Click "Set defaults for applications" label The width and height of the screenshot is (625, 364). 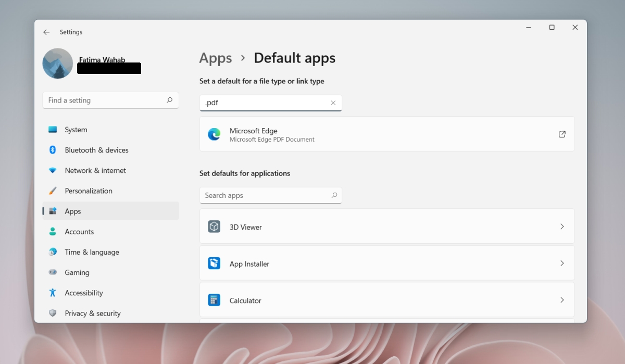tap(245, 173)
